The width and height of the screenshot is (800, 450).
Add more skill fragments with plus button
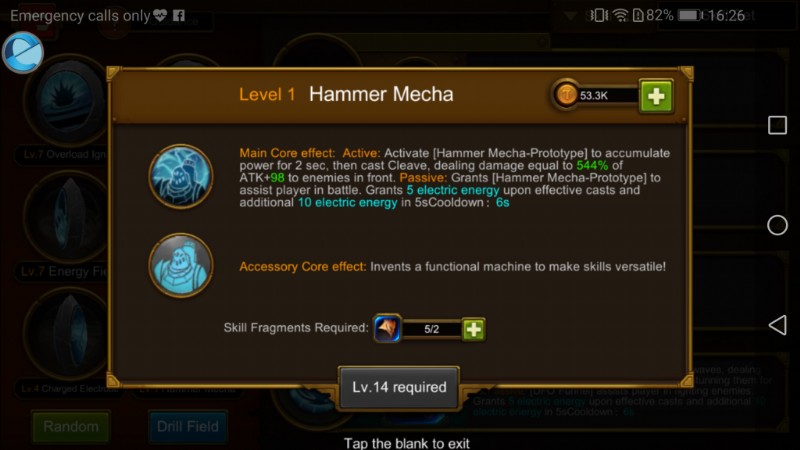473,329
